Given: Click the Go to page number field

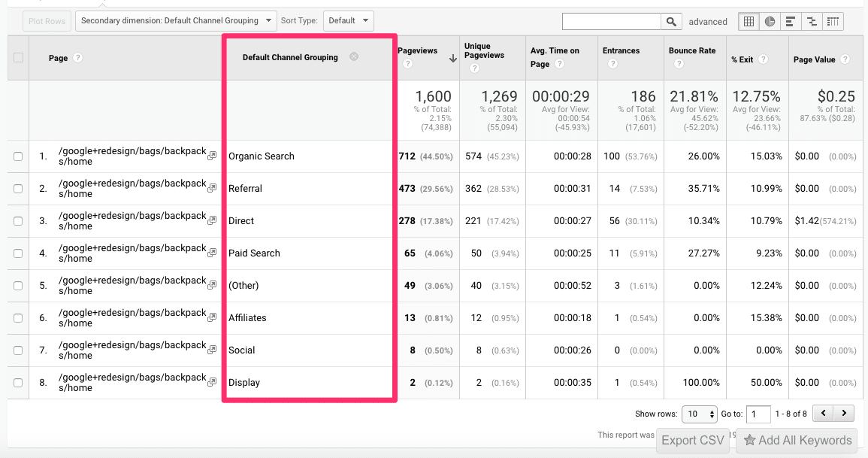Looking at the screenshot, I should point(758,414).
